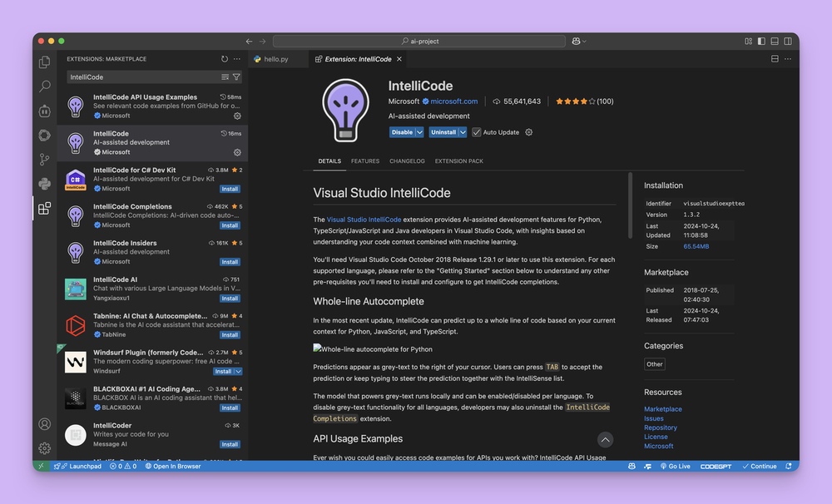Open the Issues resource link
The width and height of the screenshot is (832, 504).
(x=654, y=418)
